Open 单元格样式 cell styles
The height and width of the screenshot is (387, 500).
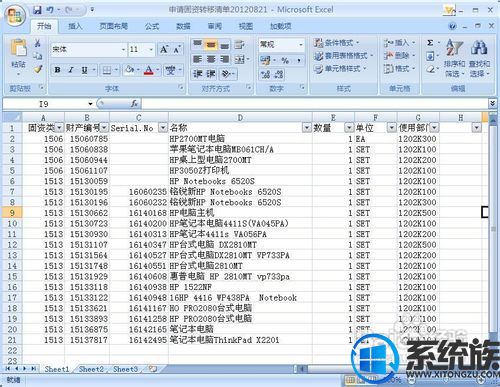(340, 69)
